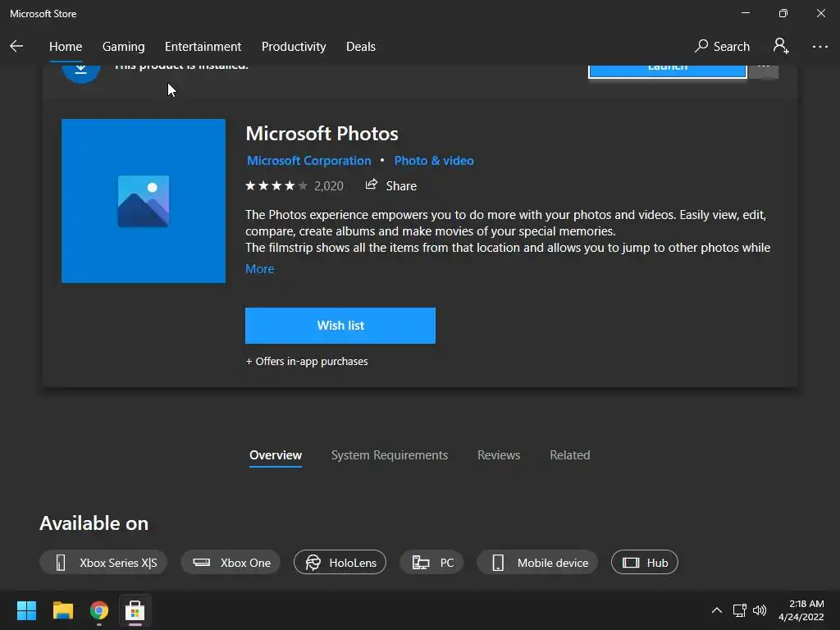Click the Microsoft Photos app thumbnail

[144, 201]
